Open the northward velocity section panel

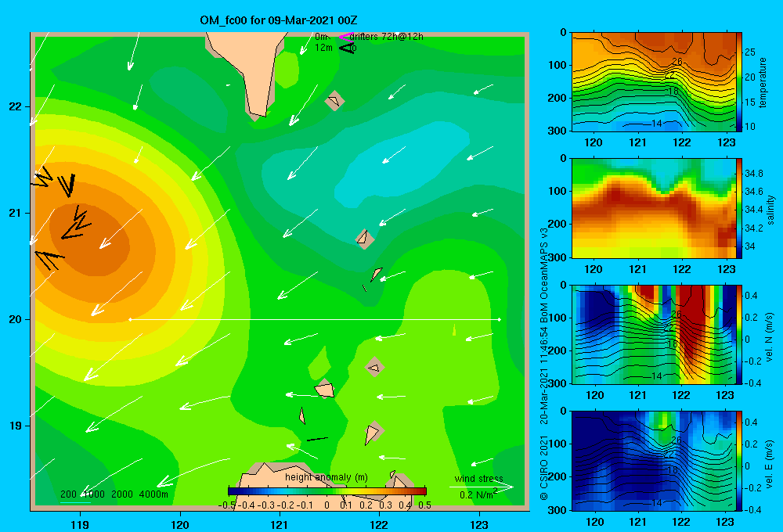654,334
